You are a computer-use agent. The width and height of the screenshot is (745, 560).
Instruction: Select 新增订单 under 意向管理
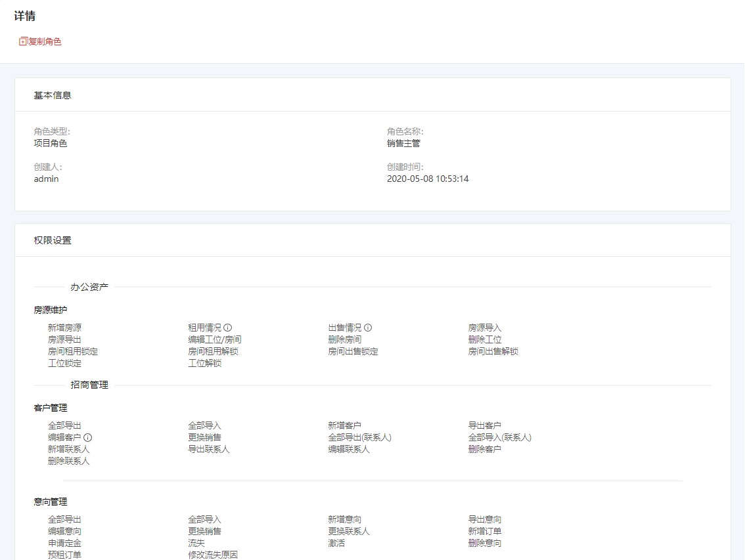click(x=484, y=532)
